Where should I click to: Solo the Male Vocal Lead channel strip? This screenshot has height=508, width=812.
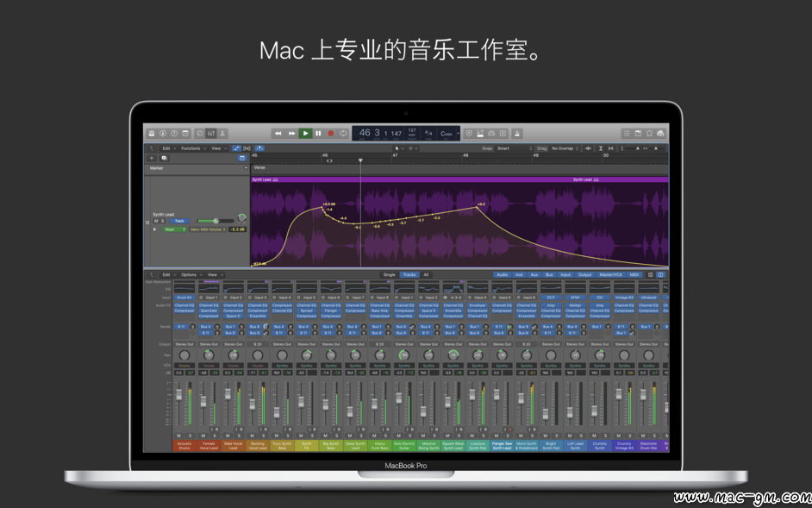(x=239, y=436)
